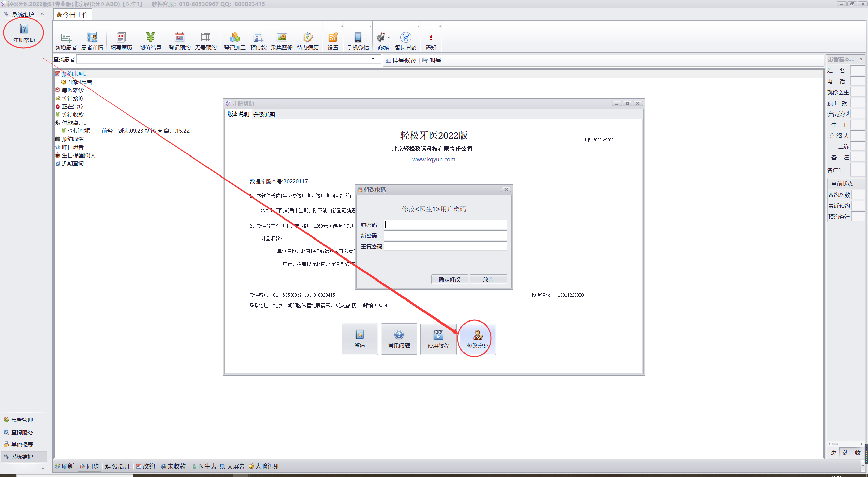Open the 通知 notification icon
The width and height of the screenshot is (868, 477).
[x=431, y=41]
